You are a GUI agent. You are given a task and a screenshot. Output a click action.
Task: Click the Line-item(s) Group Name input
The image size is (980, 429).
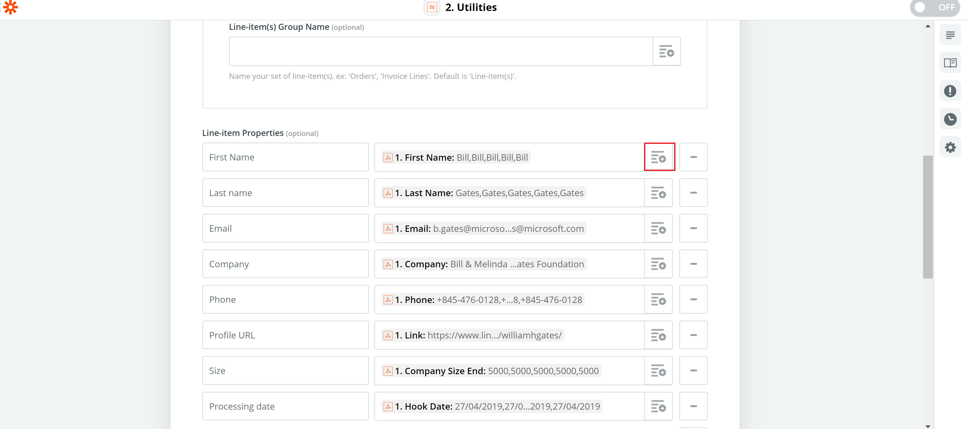tap(441, 51)
